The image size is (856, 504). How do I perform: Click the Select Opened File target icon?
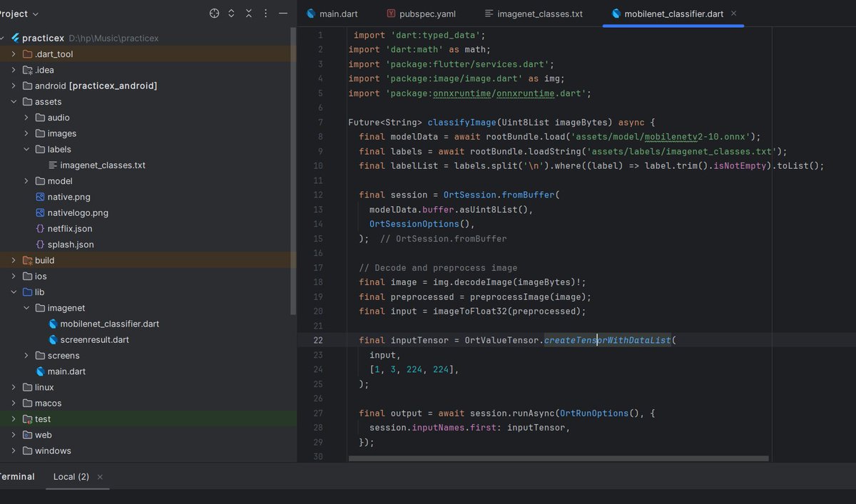(214, 14)
